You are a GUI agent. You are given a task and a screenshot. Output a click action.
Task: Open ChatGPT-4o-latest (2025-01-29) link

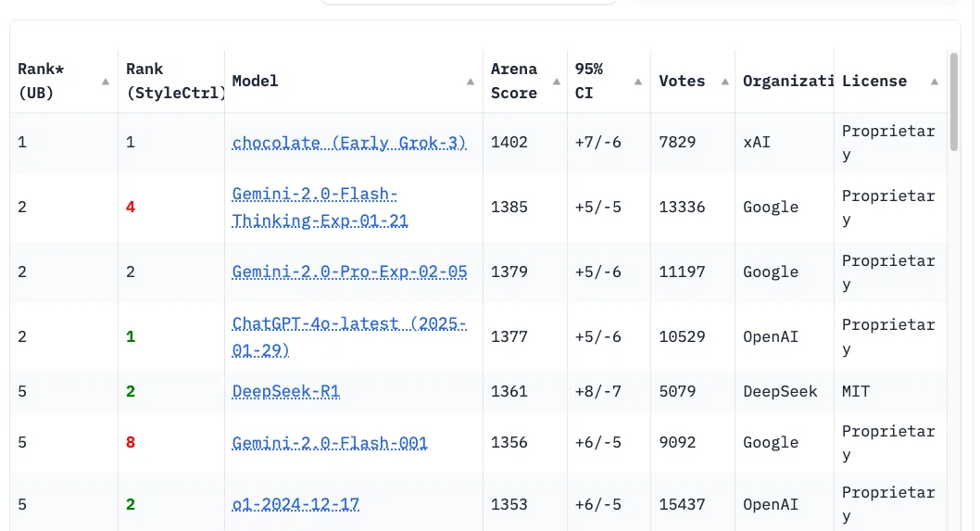[349, 336]
